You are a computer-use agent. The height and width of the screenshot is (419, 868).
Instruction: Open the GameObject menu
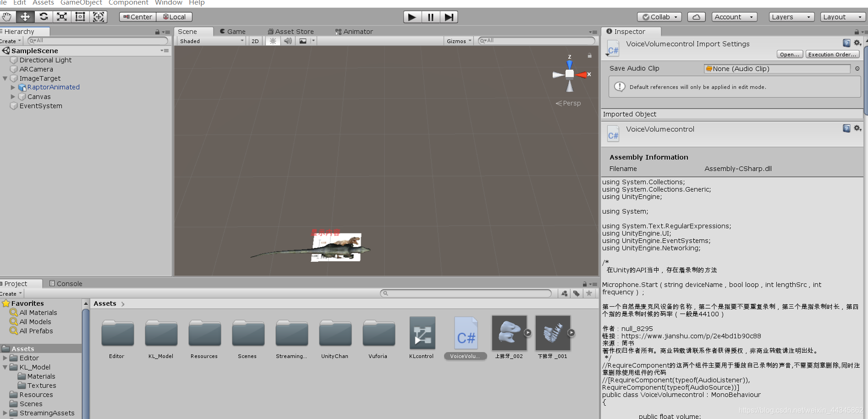tap(81, 3)
